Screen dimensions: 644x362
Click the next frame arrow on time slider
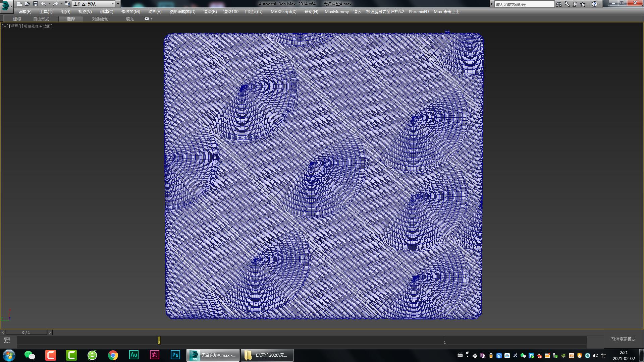pyautogui.click(x=50, y=333)
